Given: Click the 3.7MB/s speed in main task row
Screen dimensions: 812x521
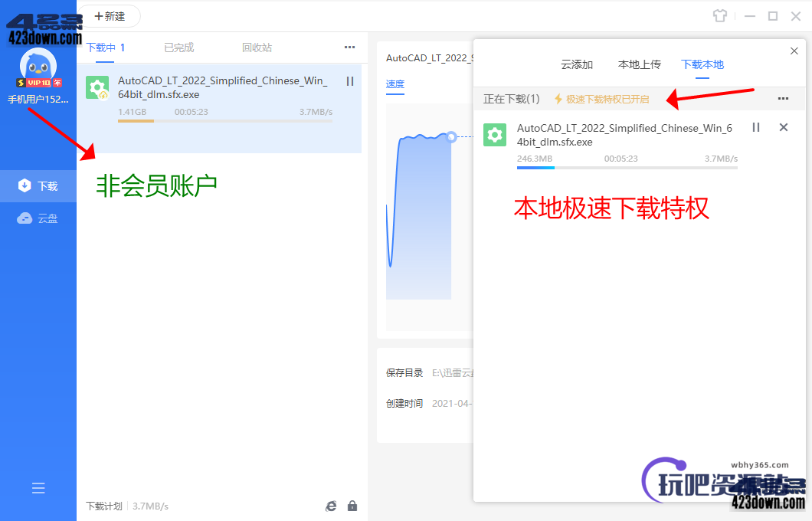Looking at the screenshot, I should click(x=316, y=112).
